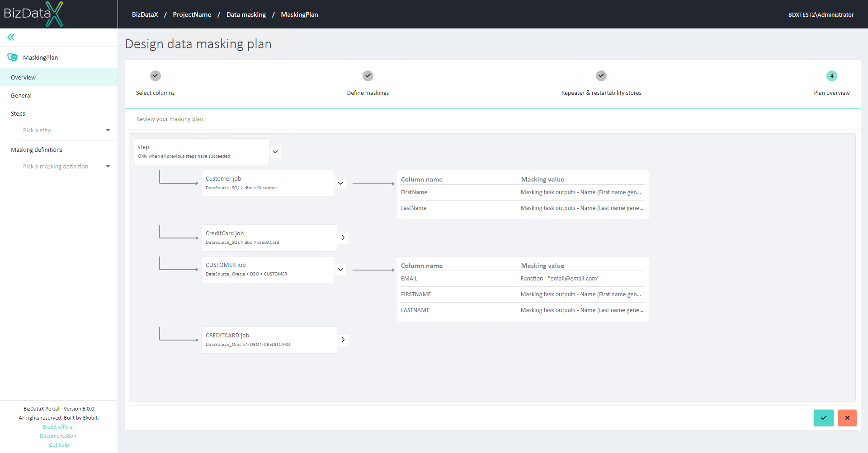This screenshot has width=868, height=453.
Task: Click Select columns step label
Action: click(156, 93)
